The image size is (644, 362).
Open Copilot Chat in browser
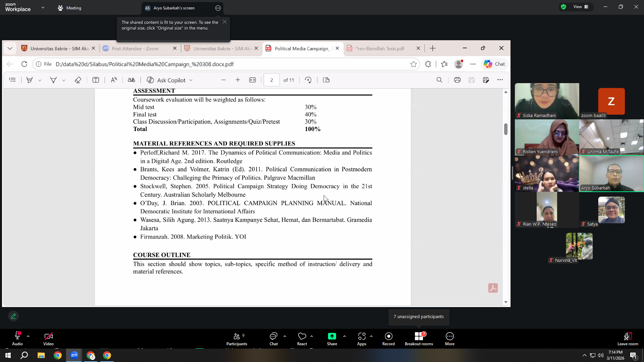[x=494, y=64]
